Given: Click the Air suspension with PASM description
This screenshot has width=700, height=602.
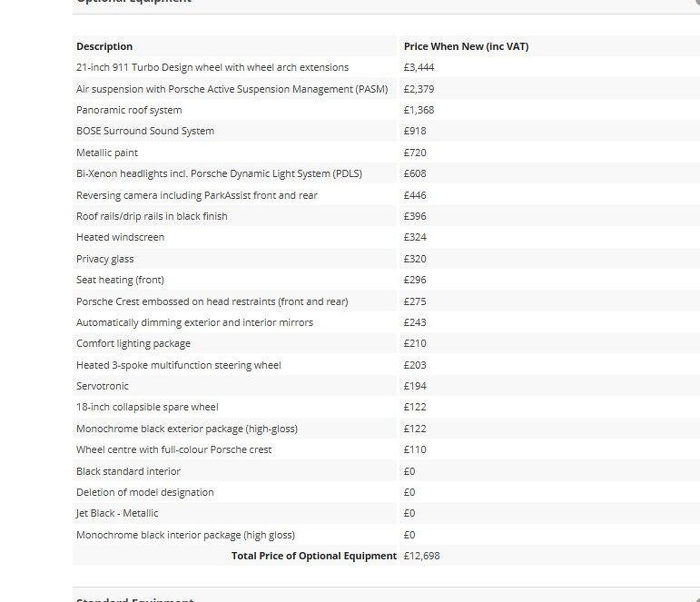Looking at the screenshot, I should point(232,89).
